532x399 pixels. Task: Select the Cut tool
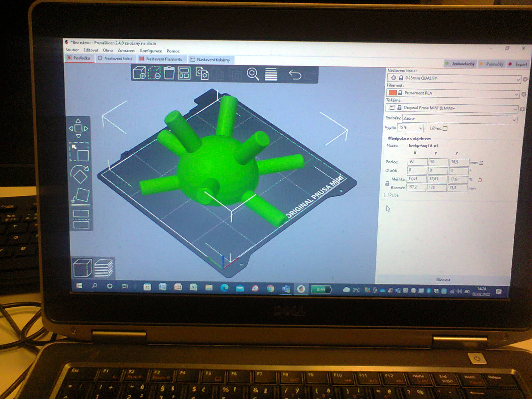(x=81, y=219)
